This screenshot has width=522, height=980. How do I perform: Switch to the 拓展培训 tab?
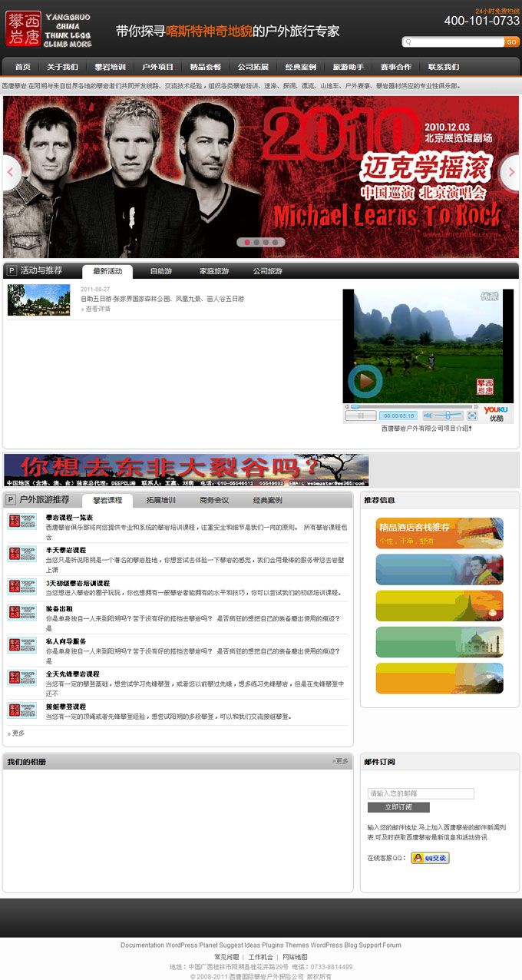[160, 500]
